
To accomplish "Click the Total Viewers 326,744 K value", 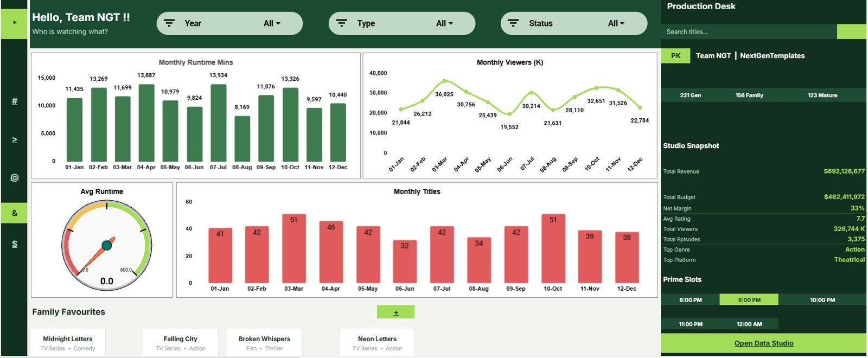I will [849, 229].
